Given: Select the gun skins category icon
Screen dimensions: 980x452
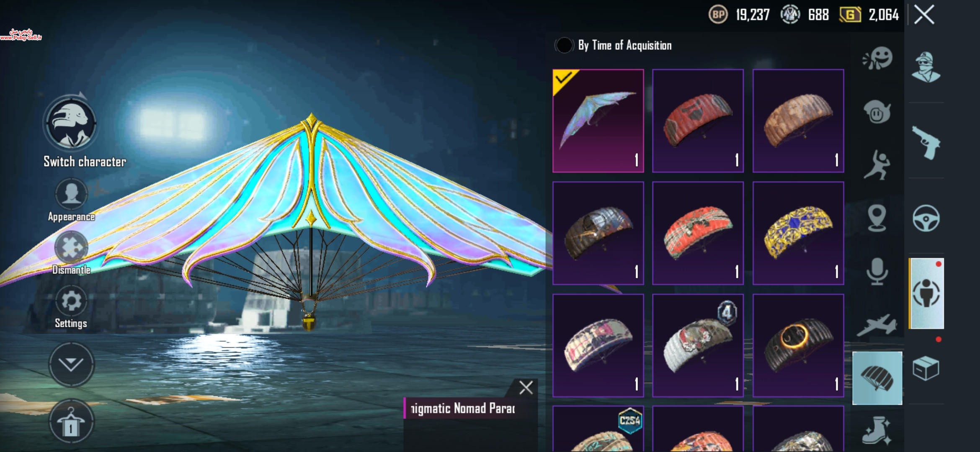Looking at the screenshot, I should 926,143.
